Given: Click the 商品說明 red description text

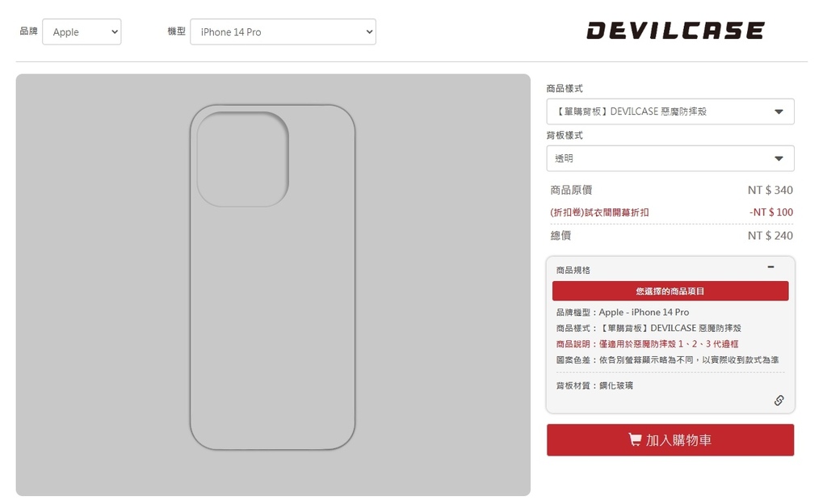Looking at the screenshot, I should click(x=647, y=344).
